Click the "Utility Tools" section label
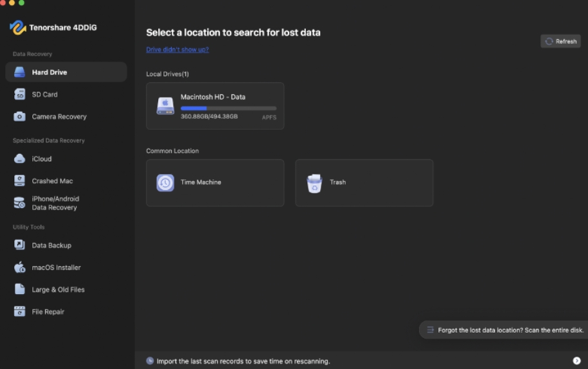This screenshot has height=369, width=588. tap(28, 227)
